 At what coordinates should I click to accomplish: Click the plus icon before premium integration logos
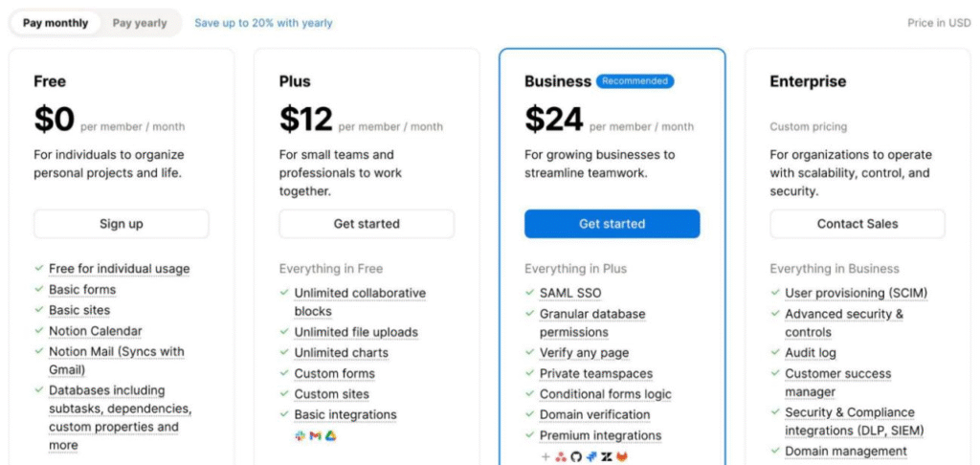(546, 457)
